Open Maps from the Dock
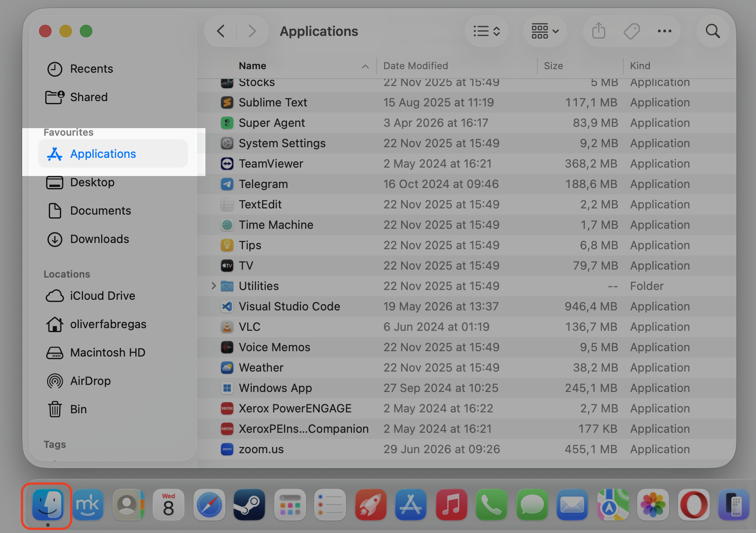Viewport: 756px width, 533px height. (613, 505)
